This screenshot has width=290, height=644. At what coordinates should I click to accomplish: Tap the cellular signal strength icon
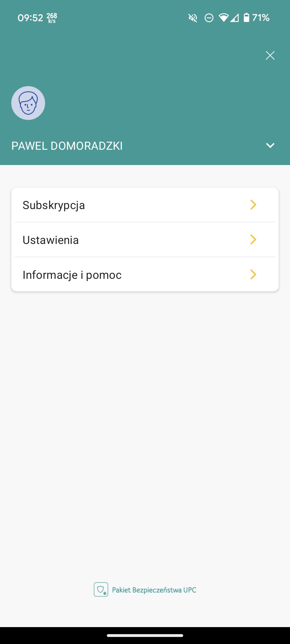pyautogui.click(x=235, y=18)
